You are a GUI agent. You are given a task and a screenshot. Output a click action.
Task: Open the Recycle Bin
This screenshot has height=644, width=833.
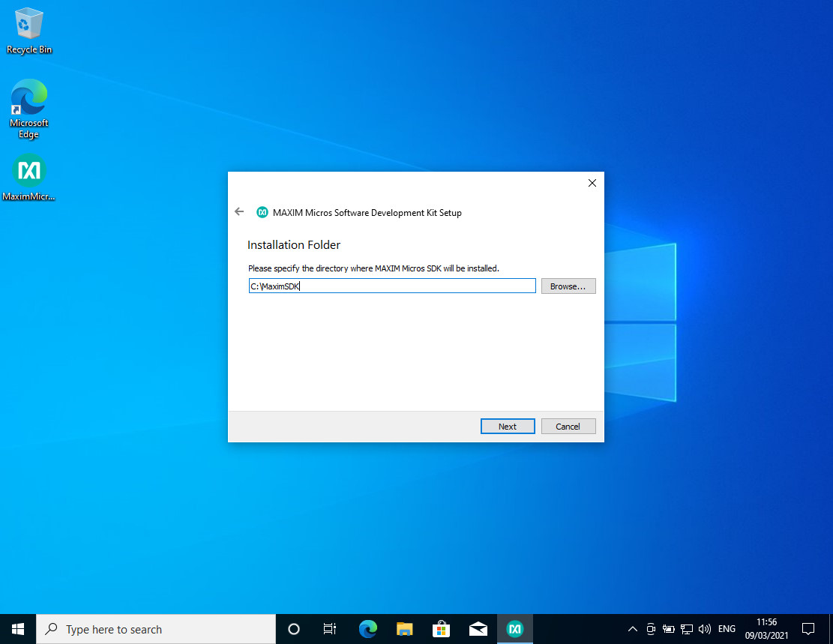[x=28, y=26]
